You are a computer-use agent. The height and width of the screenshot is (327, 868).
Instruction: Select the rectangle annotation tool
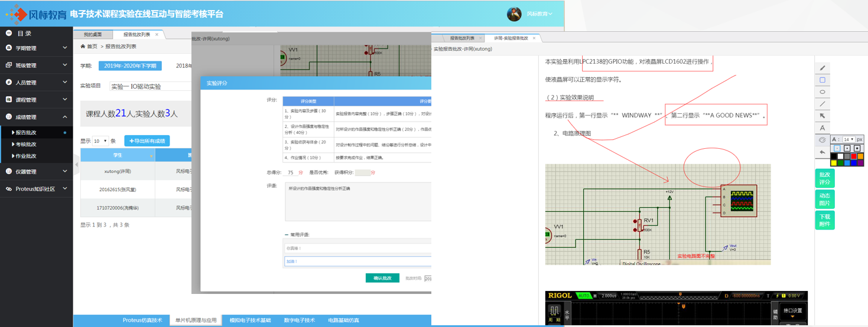[823, 80]
